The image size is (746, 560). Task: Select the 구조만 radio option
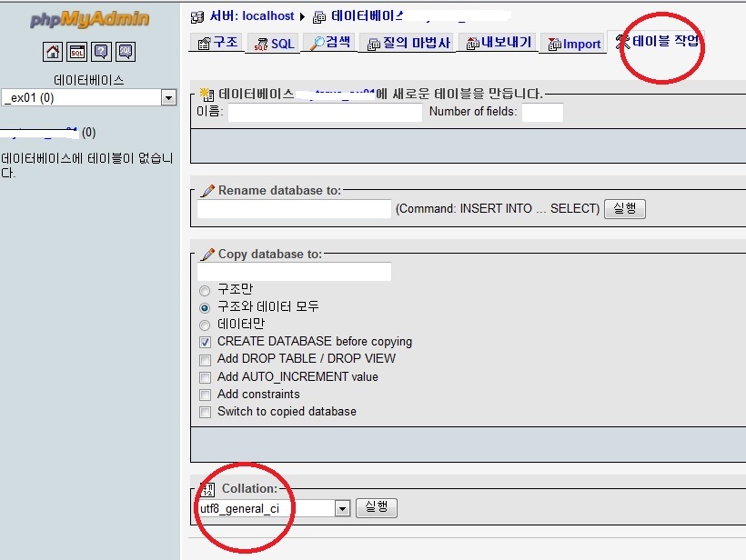[205, 290]
